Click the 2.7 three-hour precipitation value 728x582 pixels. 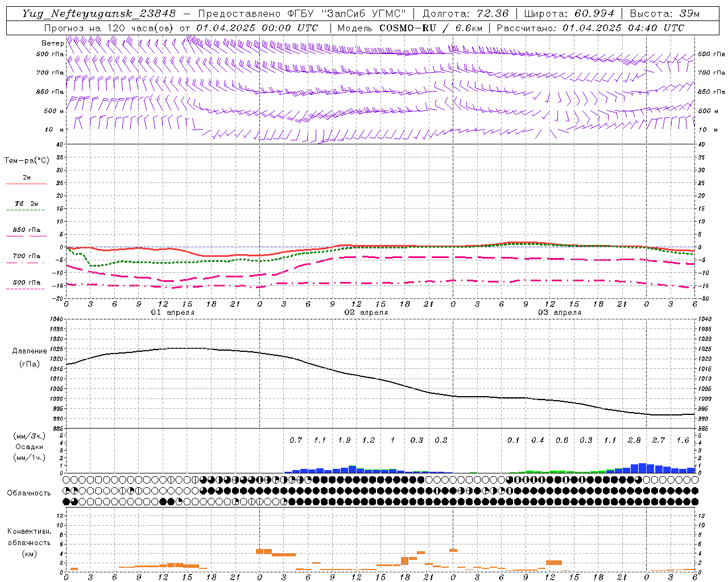coord(659,440)
